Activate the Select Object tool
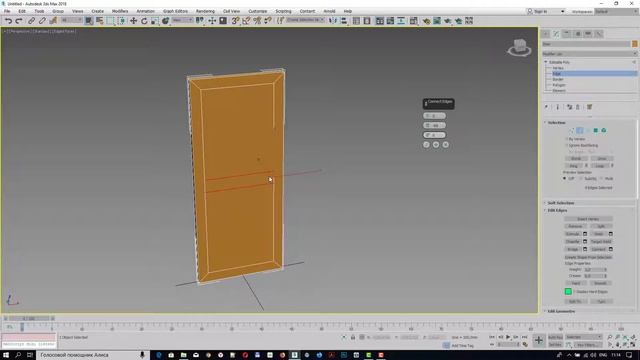Image resolution: width=640 pixels, height=360 pixels. pos(89,20)
